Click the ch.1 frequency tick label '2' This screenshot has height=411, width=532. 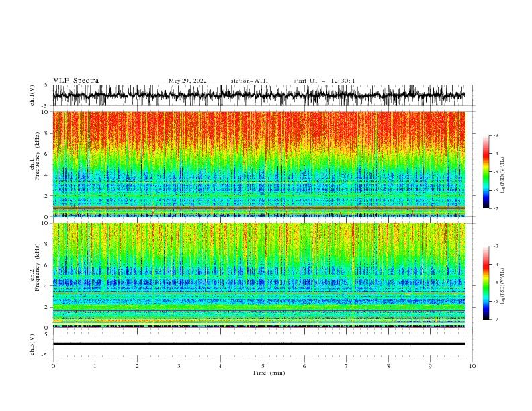(46, 195)
